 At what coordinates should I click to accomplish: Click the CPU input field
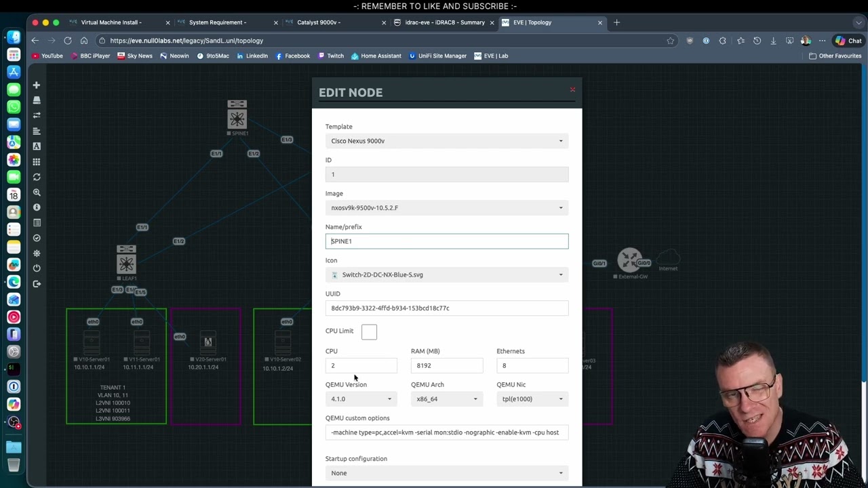click(361, 365)
